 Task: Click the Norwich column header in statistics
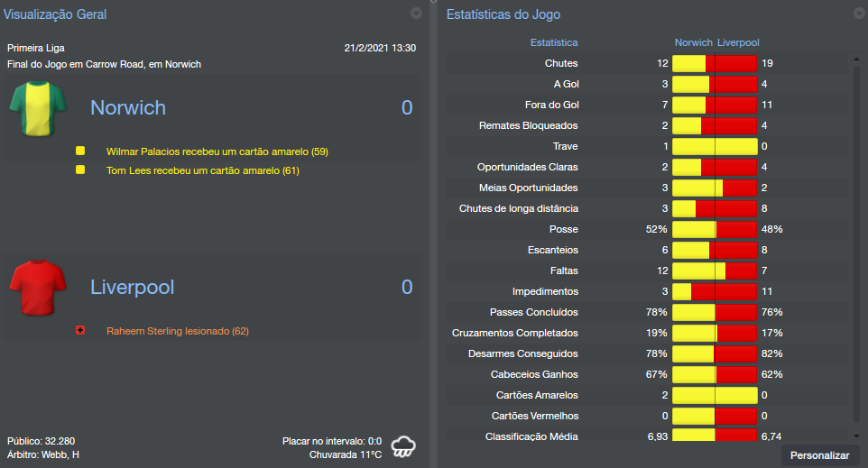[x=693, y=42]
